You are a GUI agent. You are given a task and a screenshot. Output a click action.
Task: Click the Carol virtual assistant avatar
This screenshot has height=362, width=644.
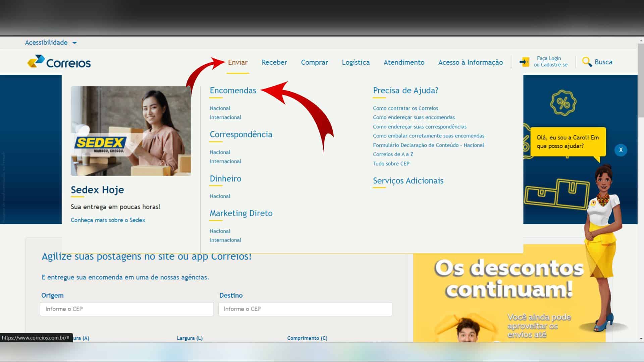[603, 248]
